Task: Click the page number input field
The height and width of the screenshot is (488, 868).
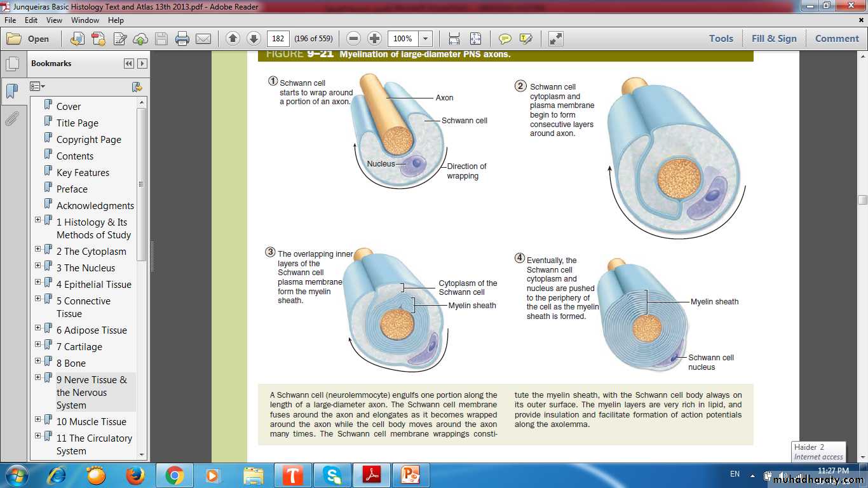Action: [278, 39]
